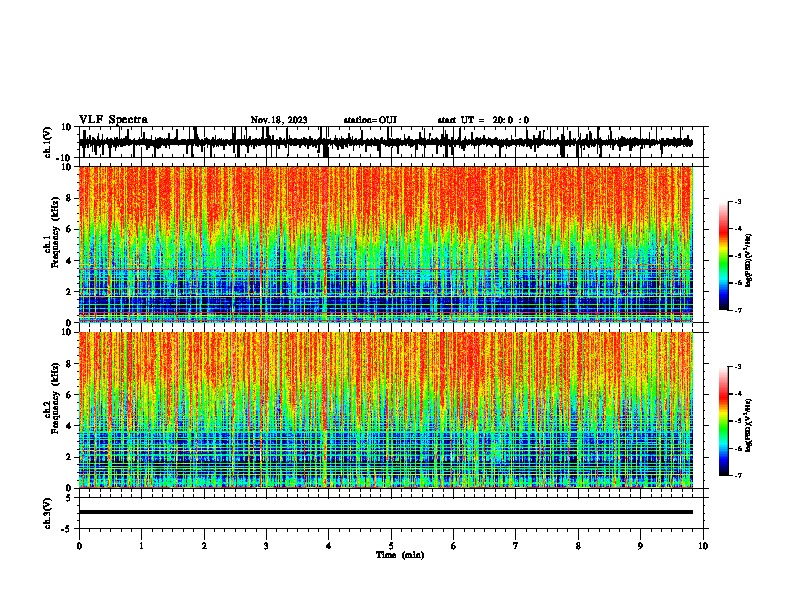Click the "VLF Spectra" title text
Image resolution: width=792 pixels, height=612 pixels.
click(113, 120)
